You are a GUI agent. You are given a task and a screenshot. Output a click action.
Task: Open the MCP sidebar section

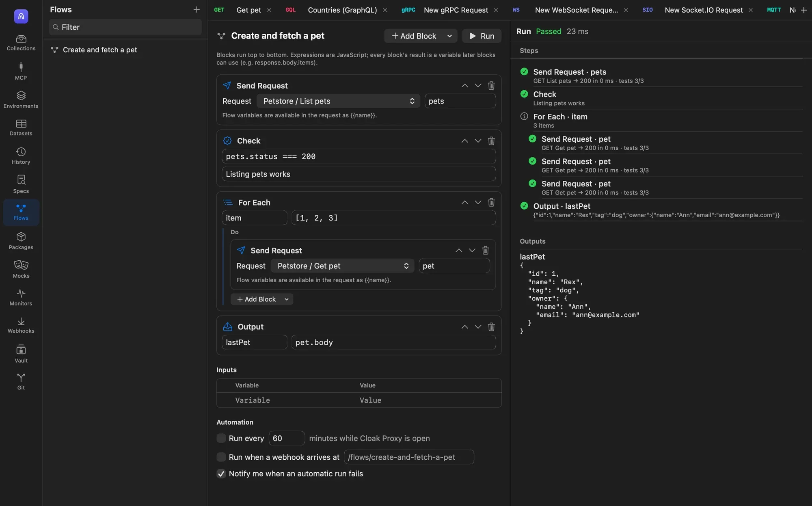(21, 71)
